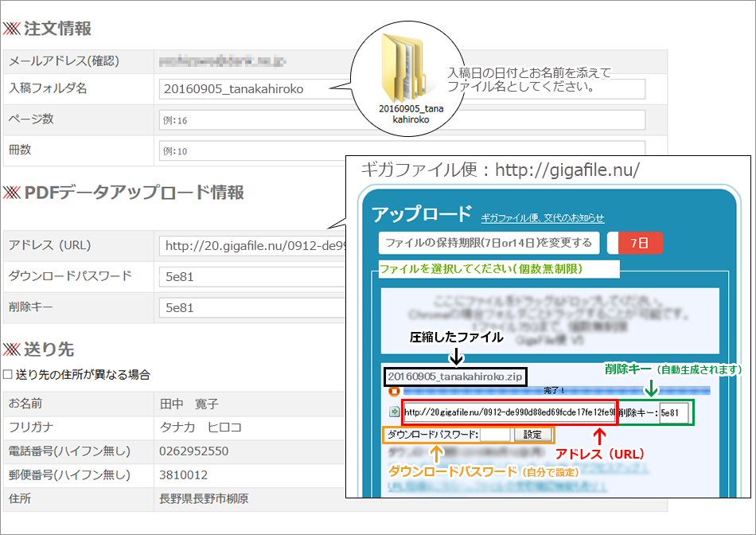Screen dimensions: 756x535
Task: Click the name value 田中 寛子
Action: (189, 404)
